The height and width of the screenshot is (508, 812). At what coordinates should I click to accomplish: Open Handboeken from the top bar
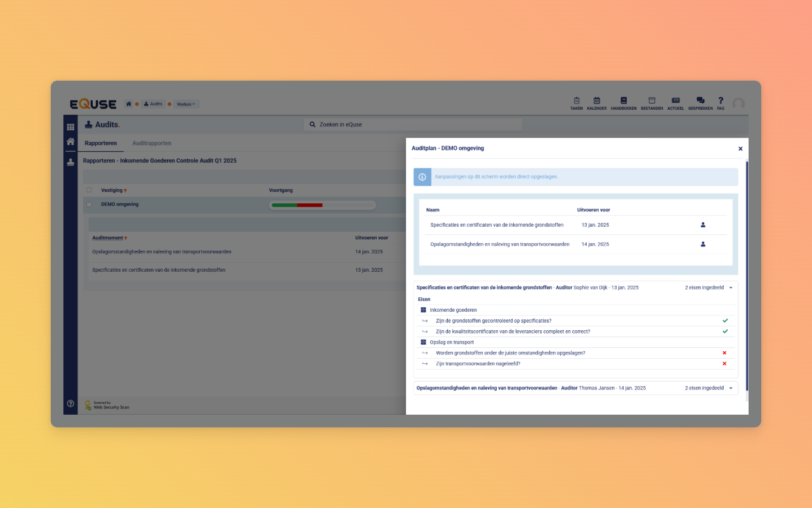624,104
